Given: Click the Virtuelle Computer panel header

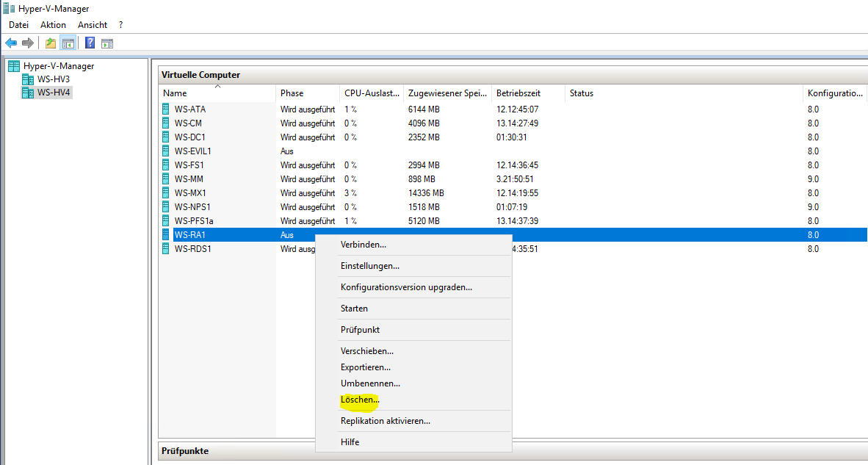Looking at the screenshot, I should (x=513, y=75).
